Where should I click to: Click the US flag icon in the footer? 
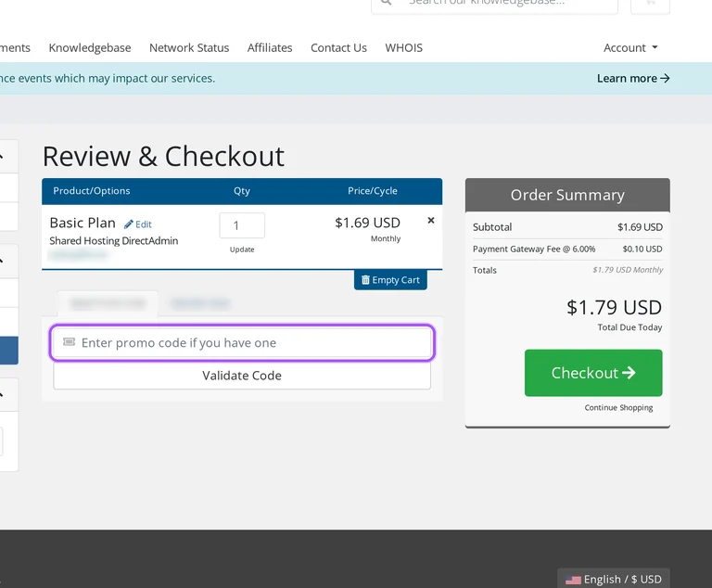point(573,580)
